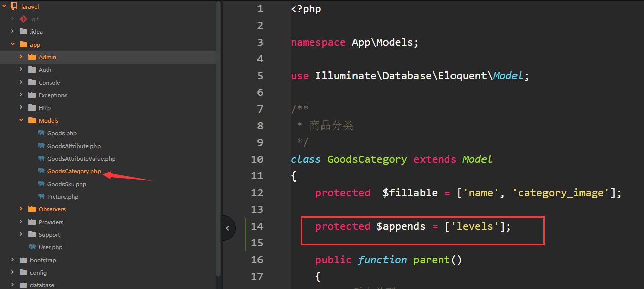Select the database folder label
This screenshot has height=289, width=644.
tap(42, 285)
